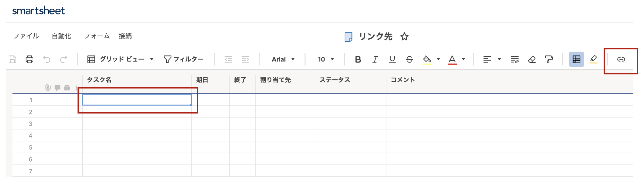Click the wrap text icon
The width and height of the screenshot is (644, 177).
[515, 59]
